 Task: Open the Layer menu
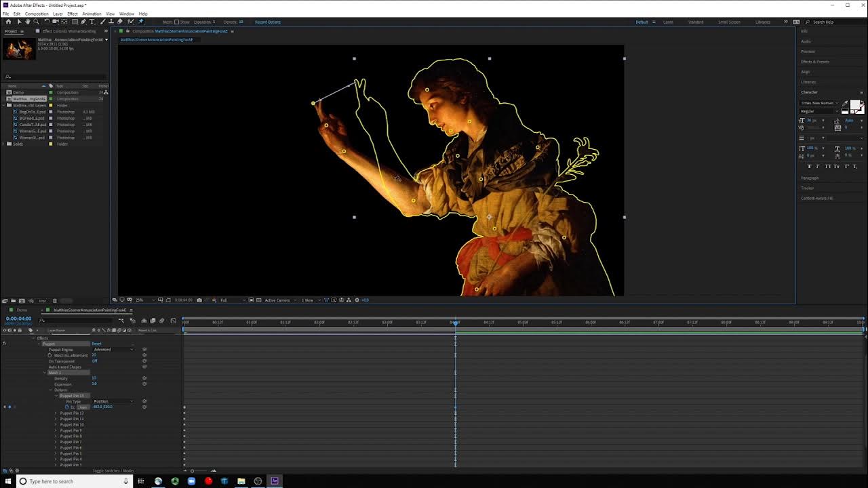[x=58, y=14]
